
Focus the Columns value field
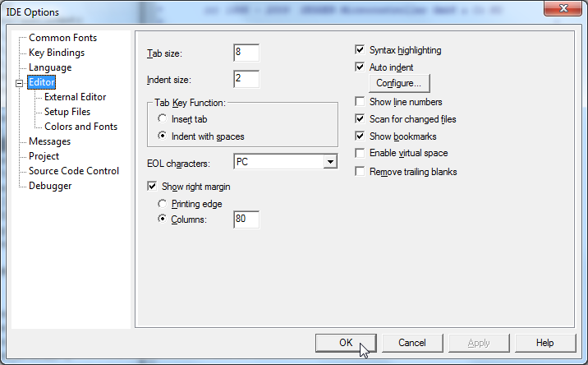[x=246, y=219]
